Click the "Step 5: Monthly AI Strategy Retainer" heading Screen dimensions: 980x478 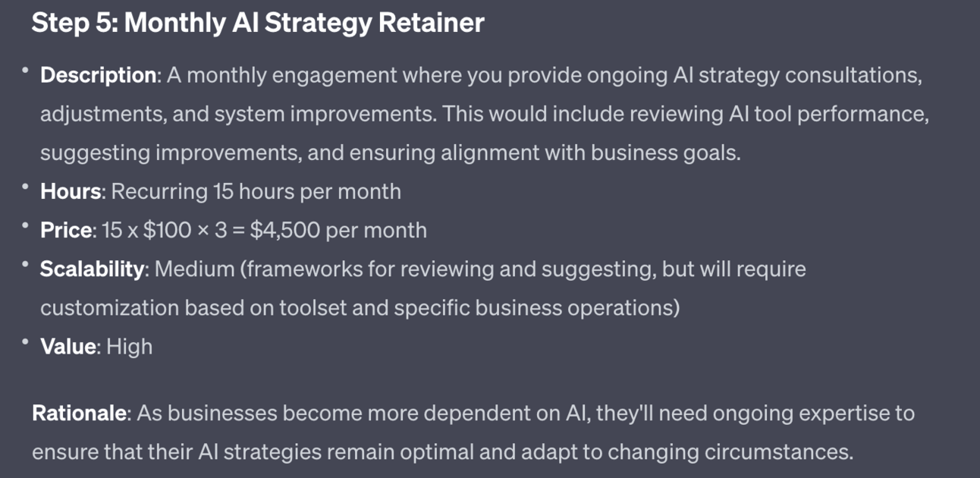(x=257, y=23)
